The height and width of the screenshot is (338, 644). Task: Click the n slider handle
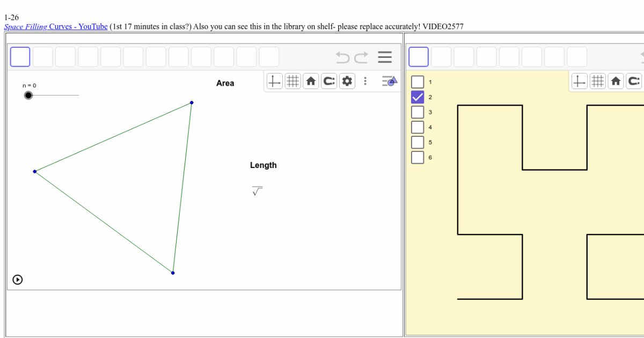[x=29, y=95]
